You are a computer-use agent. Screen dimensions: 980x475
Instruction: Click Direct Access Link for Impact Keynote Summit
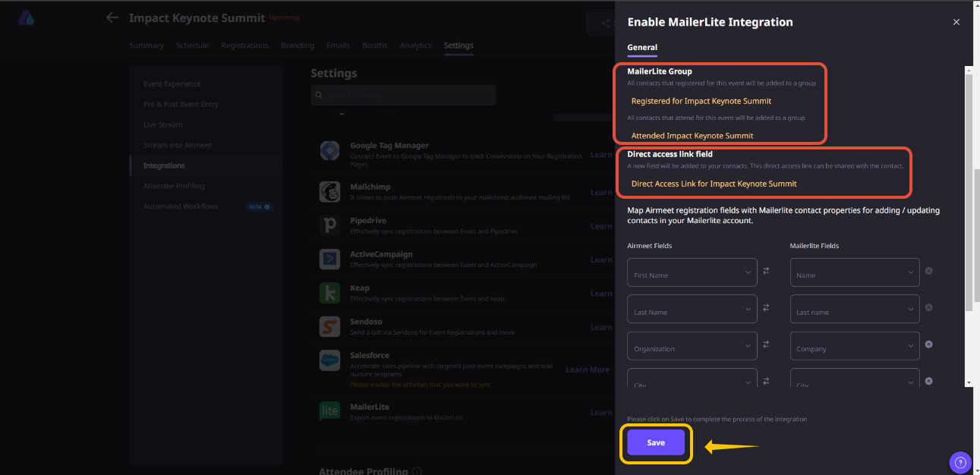click(714, 184)
